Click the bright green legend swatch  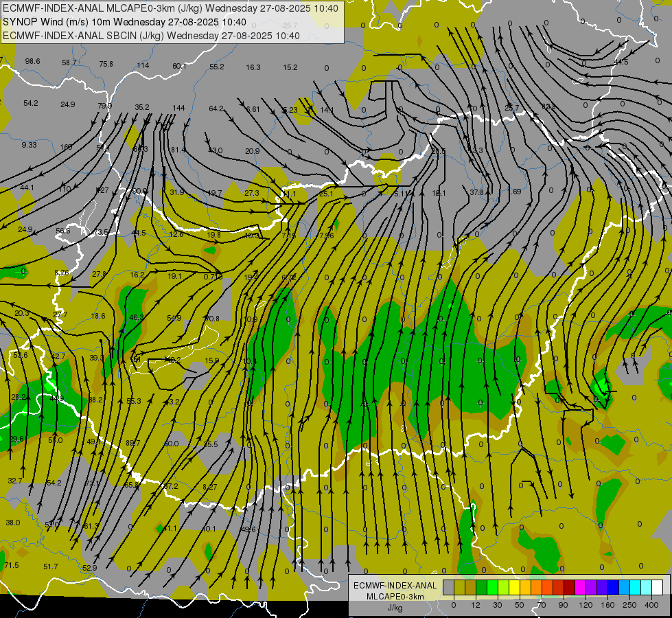(492, 588)
